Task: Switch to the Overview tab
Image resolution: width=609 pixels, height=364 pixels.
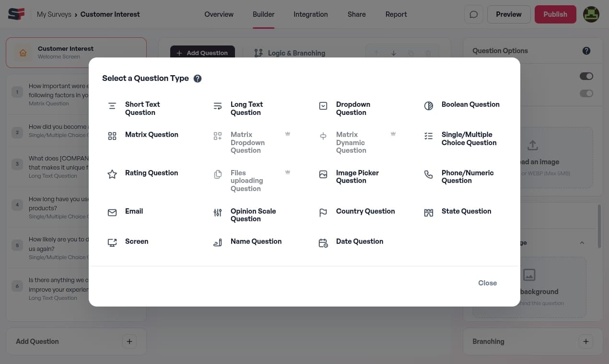Action: [219, 14]
